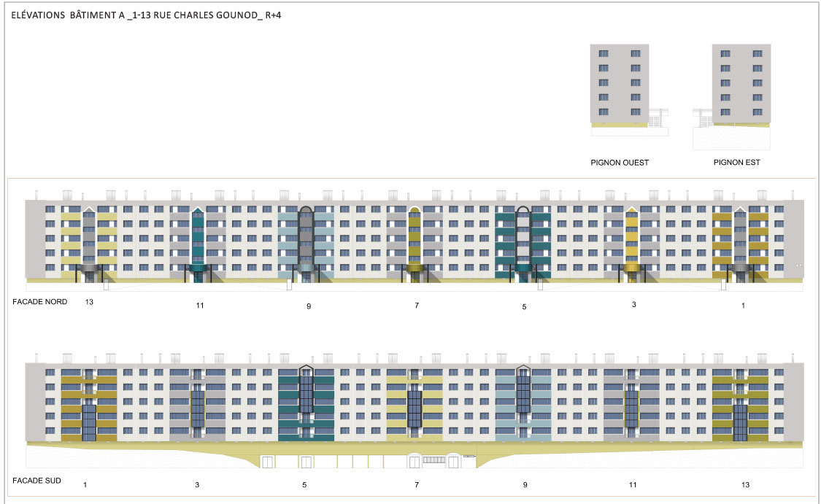Select the 'PIGNON EST' label
Viewport: 821px width, 504px height.
pos(736,162)
